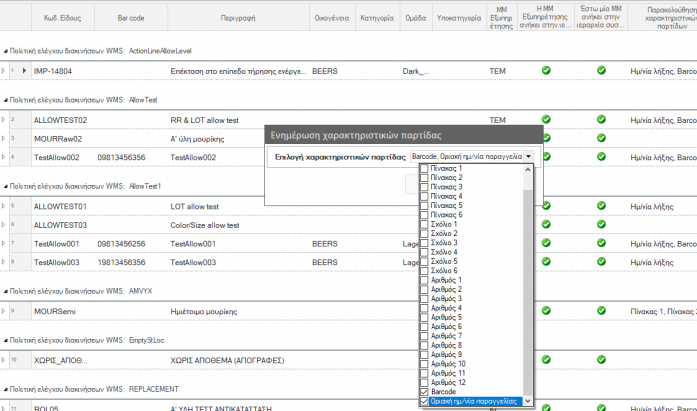This screenshot has width=697, height=411.
Task: Sort by Κωδ. Είδους column header
Action: point(63,18)
